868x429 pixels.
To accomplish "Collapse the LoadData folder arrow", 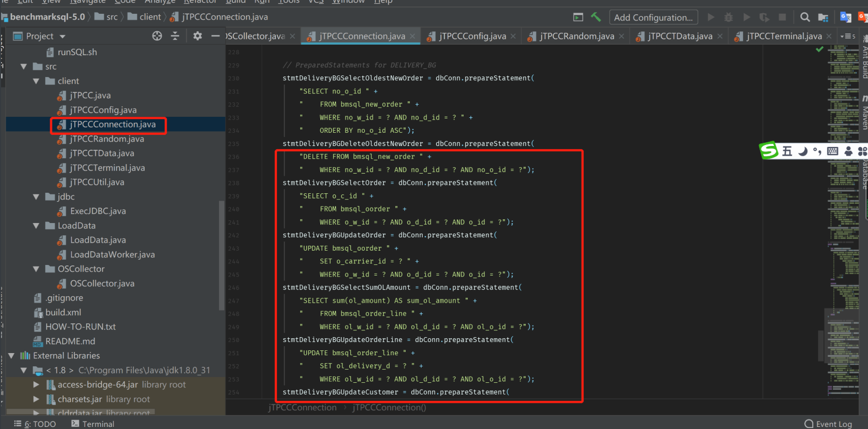I will (x=36, y=226).
